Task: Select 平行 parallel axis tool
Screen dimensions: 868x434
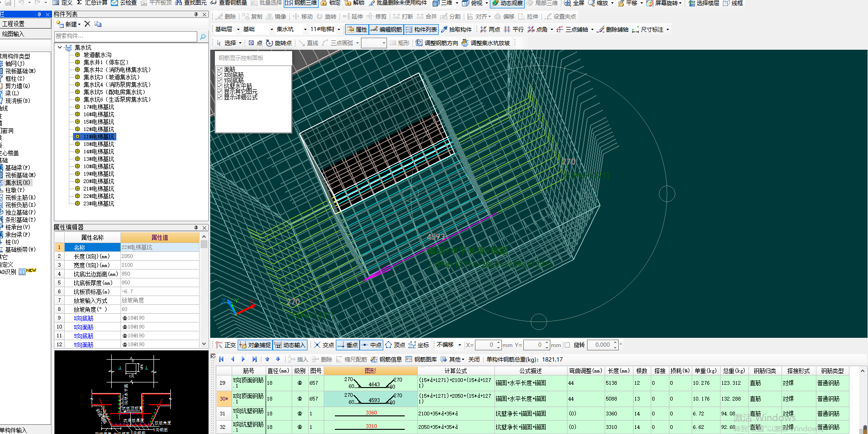Action: point(514,29)
